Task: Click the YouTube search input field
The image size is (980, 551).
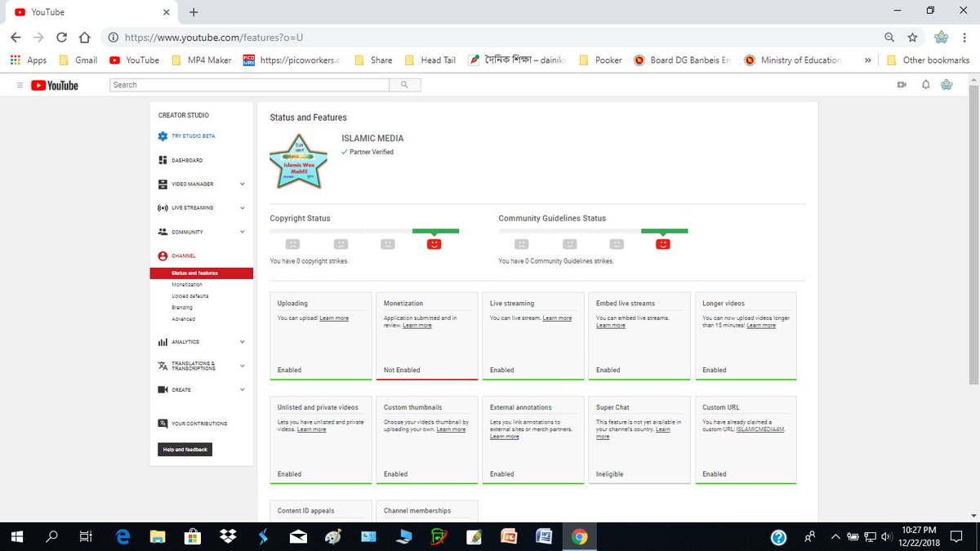Action: pos(248,85)
